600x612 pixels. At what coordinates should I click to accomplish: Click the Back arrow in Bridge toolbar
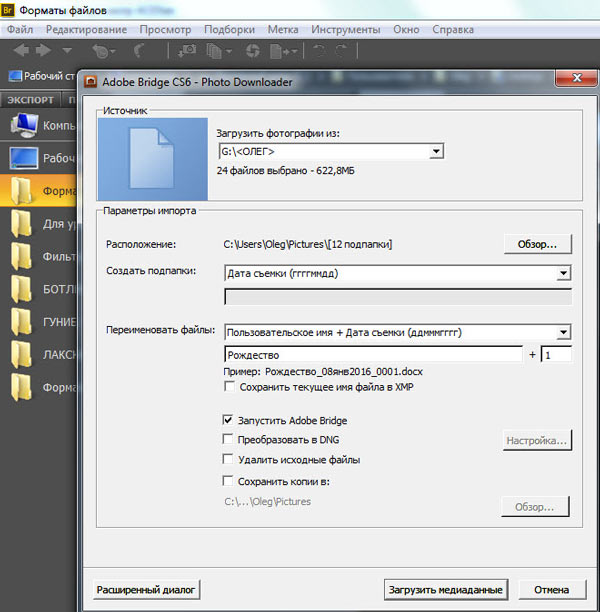click(21, 50)
